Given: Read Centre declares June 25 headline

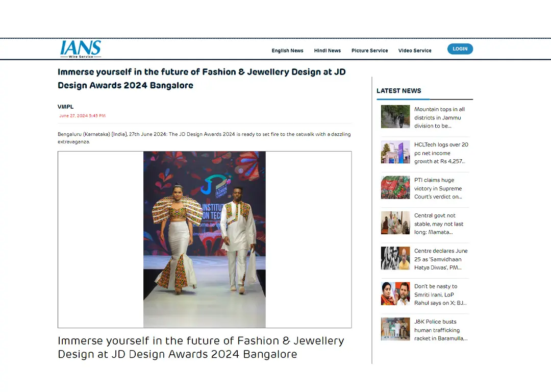Looking at the screenshot, I should pyautogui.click(x=441, y=259).
